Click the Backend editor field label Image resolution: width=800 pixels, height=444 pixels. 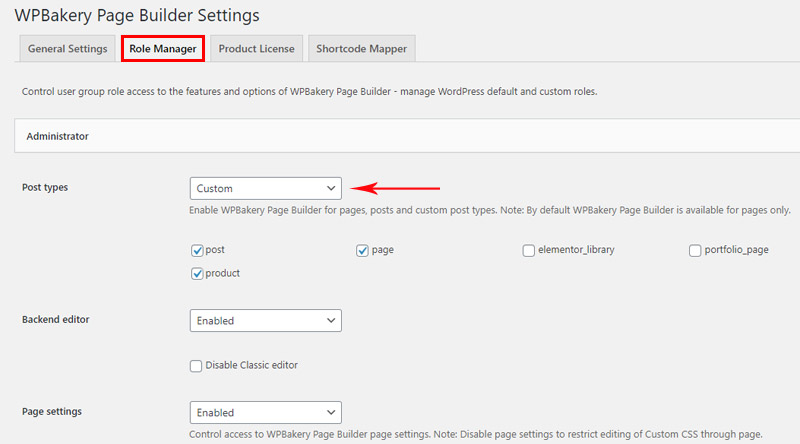point(56,319)
